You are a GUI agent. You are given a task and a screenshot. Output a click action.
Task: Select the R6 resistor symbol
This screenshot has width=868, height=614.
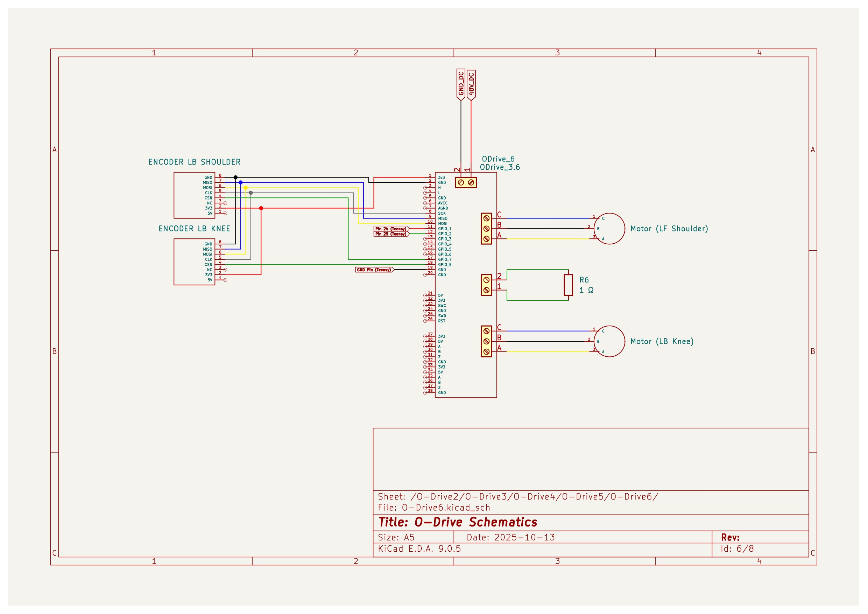coord(568,285)
